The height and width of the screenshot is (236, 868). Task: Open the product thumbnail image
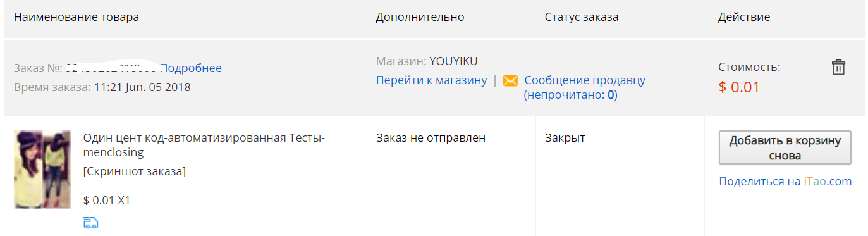(x=42, y=170)
